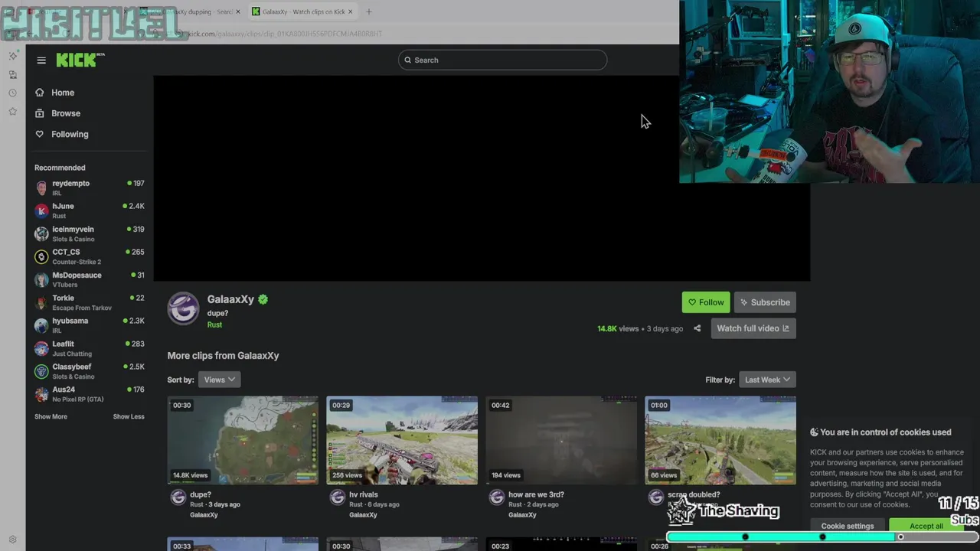Screen dimensions: 980x551
Task: Click the 'how are we 3rd?' clip title
Action: coord(536,494)
